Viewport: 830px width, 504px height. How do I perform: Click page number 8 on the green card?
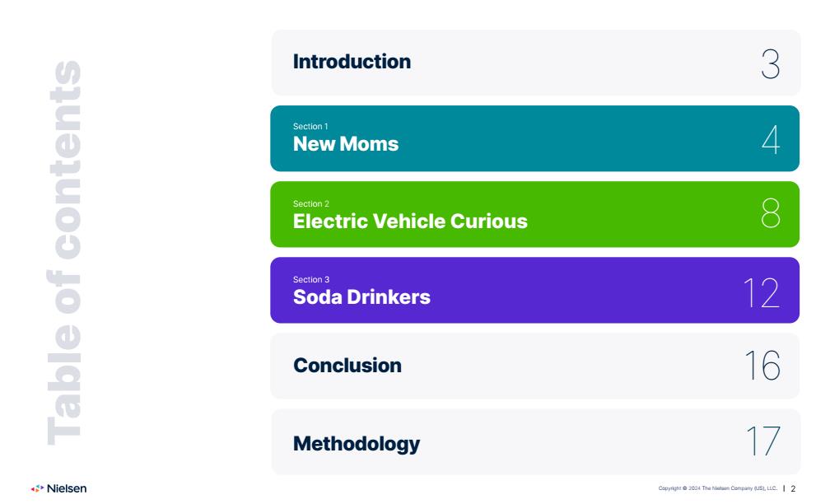(771, 212)
